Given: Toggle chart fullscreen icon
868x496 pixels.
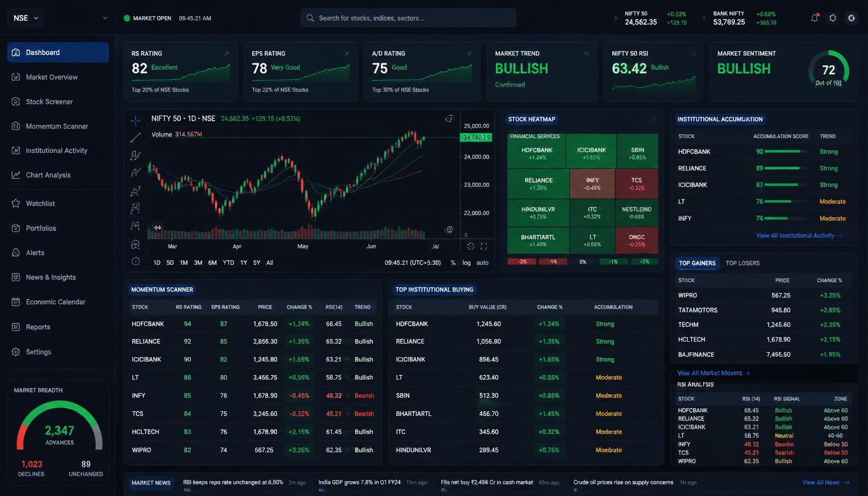Looking at the screenshot, I should [484, 246].
